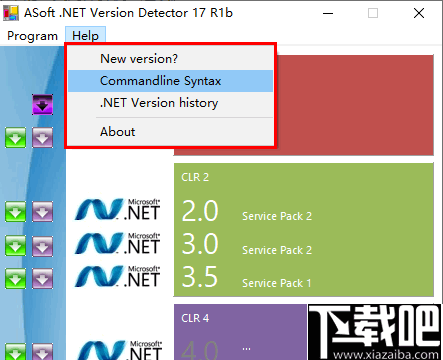Click the red CLR panel at top
The width and height of the screenshot is (443, 360).
coord(355,105)
